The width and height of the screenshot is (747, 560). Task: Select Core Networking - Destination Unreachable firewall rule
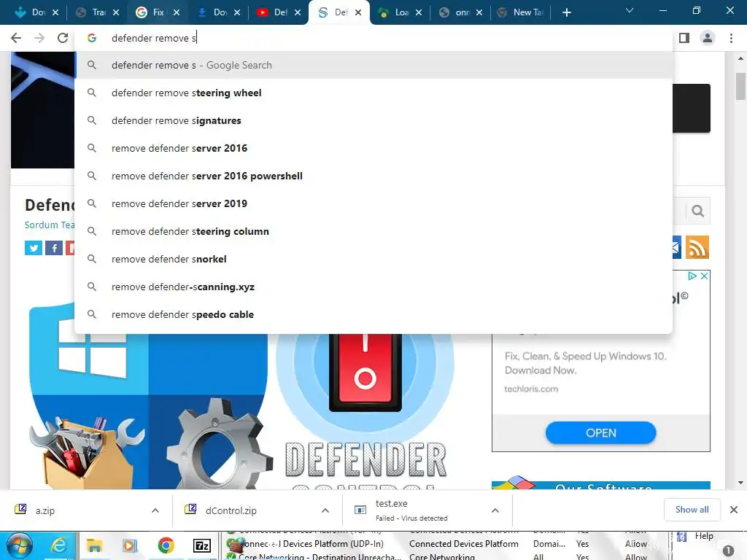[x=319, y=556]
